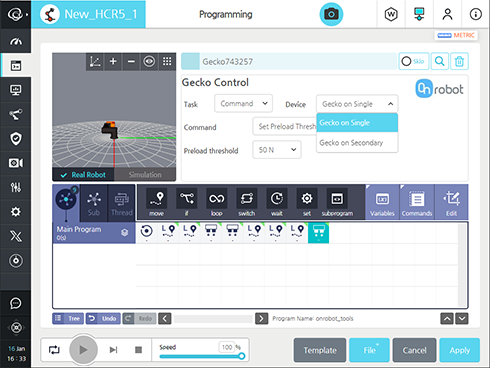
Task: Switch to the Thread tab
Action: pyautogui.click(x=122, y=203)
